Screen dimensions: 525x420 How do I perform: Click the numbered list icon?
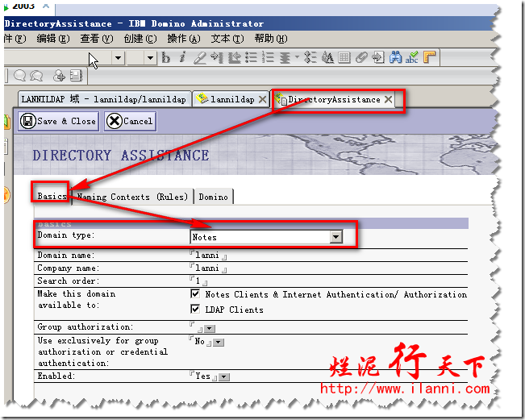(x=267, y=57)
